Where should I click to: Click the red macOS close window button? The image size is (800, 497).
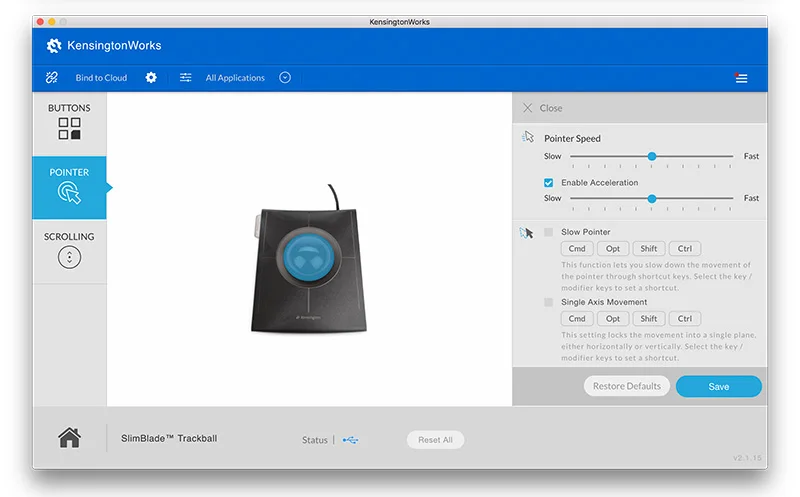(x=40, y=22)
